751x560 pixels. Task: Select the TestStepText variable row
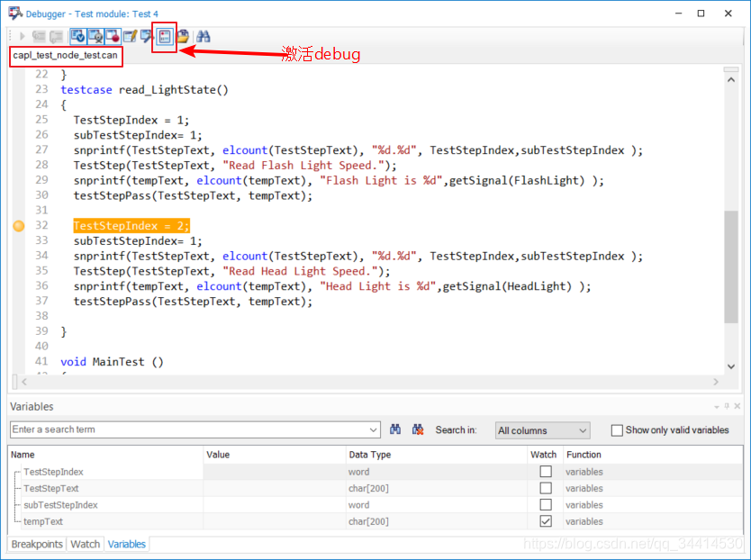click(376, 488)
